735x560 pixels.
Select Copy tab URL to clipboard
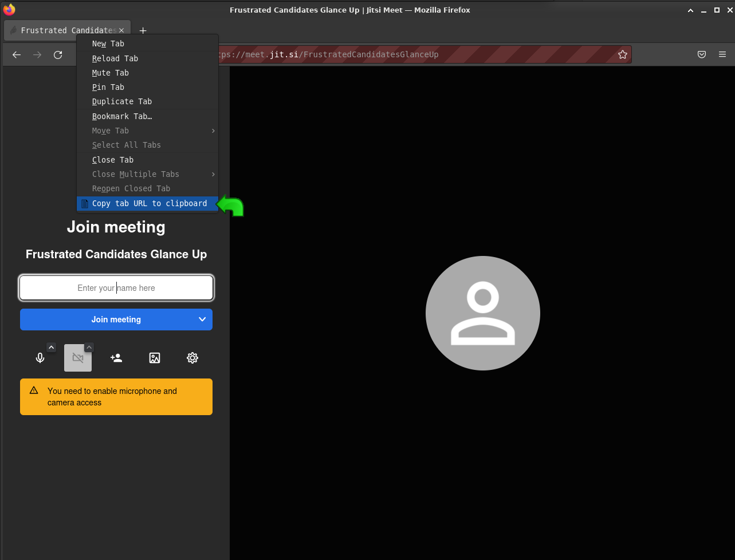tap(147, 203)
